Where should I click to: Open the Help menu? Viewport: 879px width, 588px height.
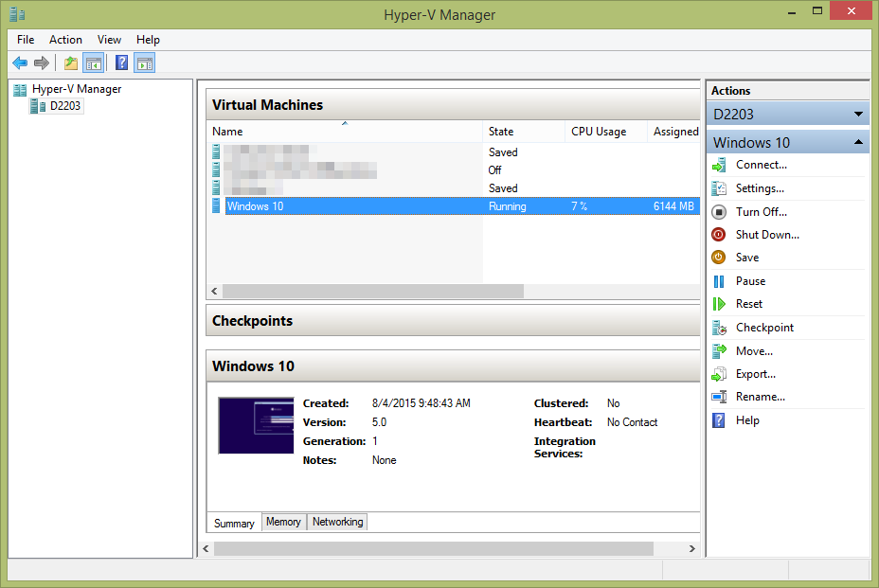(x=148, y=40)
